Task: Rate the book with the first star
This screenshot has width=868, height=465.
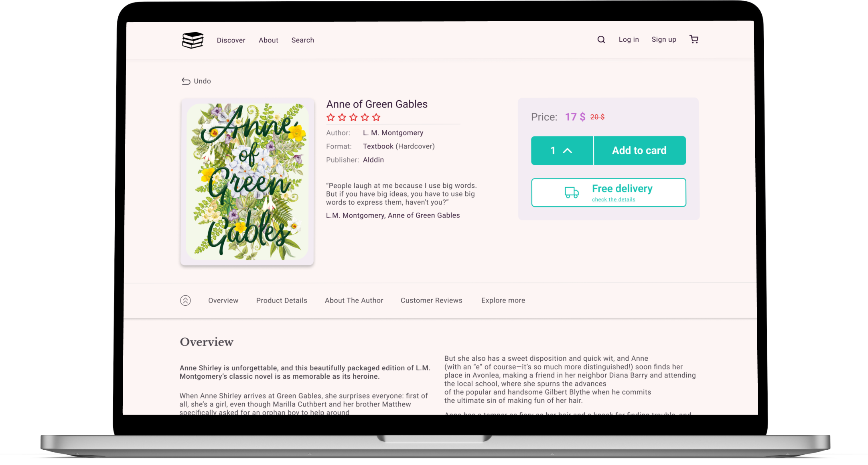Action: tap(331, 117)
